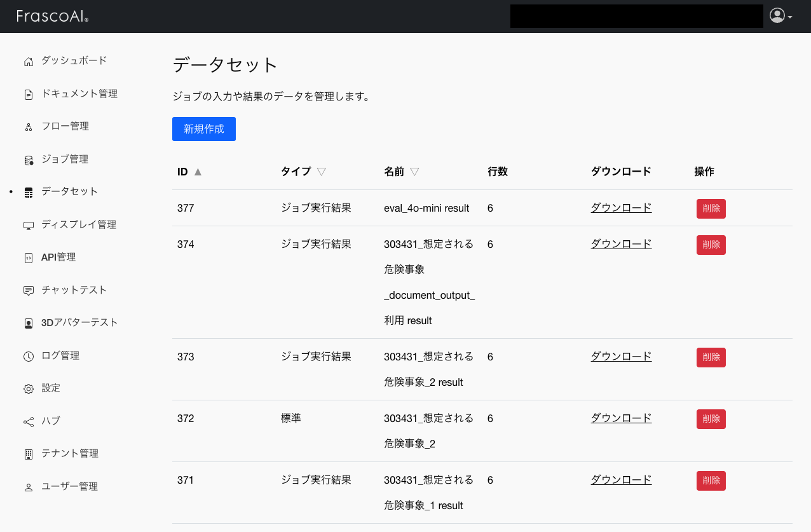The width and height of the screenshot is (811, 532).
Task: Click the document management page icon
Action: 28,95
